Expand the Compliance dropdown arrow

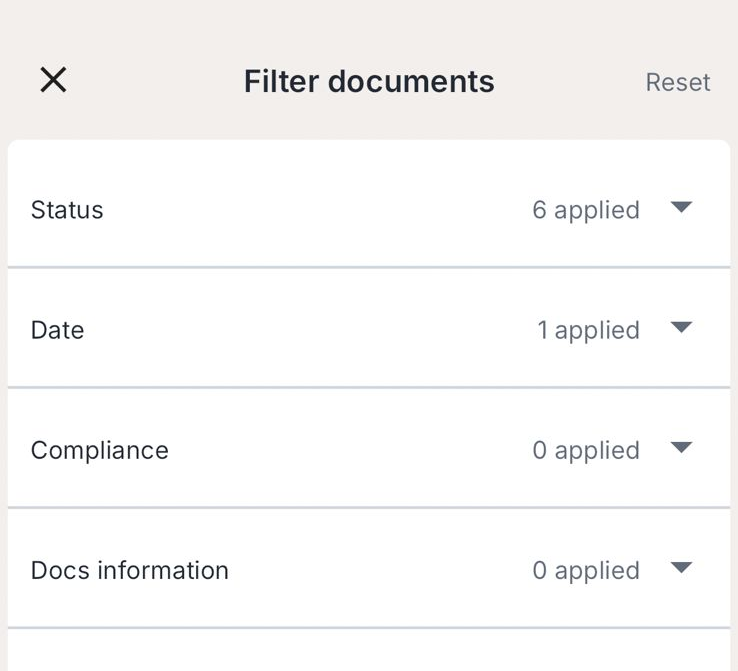click(681, 448)
